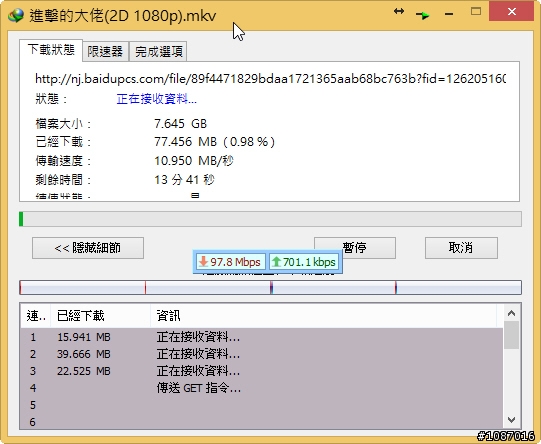Click the 已經下載 column header

(x=100, y=315)
